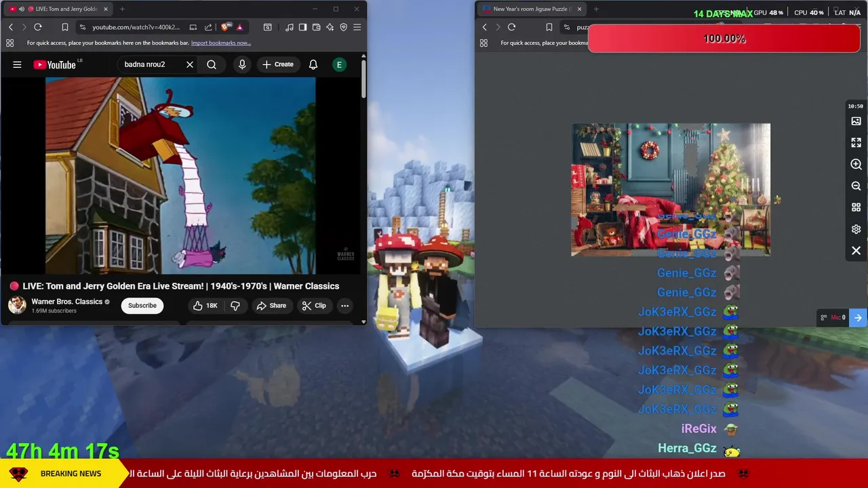Open the Brave playlist music note icon
The width and height of the screenshot is (868, 488).
[x=290, y=27]
